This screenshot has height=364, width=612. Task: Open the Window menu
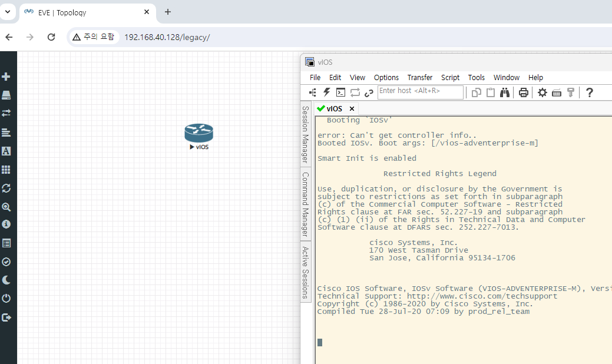(x=506, y=77)
